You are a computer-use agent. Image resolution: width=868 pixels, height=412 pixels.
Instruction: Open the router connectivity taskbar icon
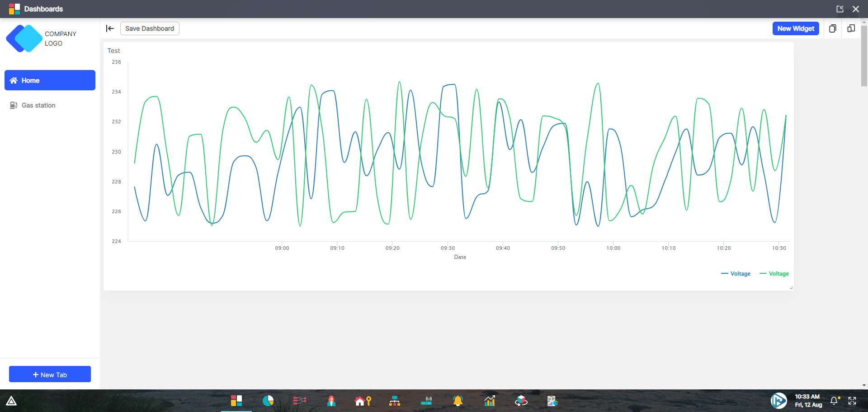[x=427, y=401]
